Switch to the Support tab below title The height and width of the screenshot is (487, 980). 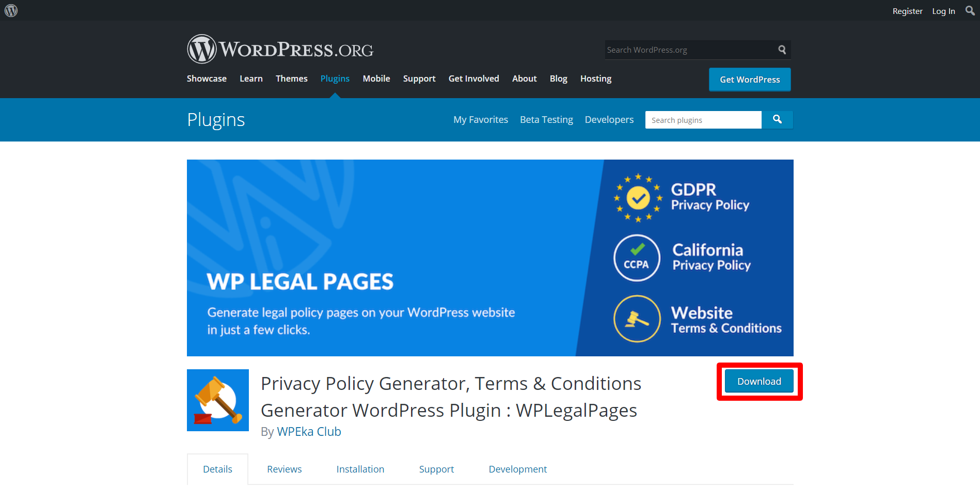click(x=436, y=469)
